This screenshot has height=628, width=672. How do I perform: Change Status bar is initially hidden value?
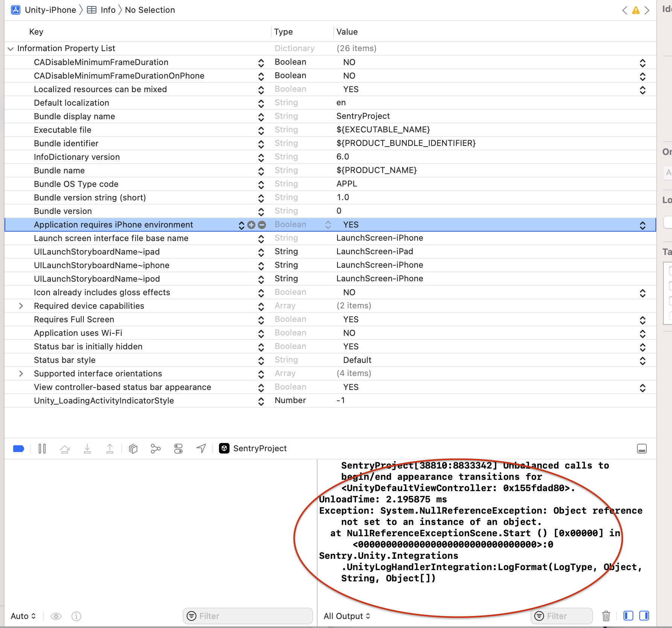point(643,347)
